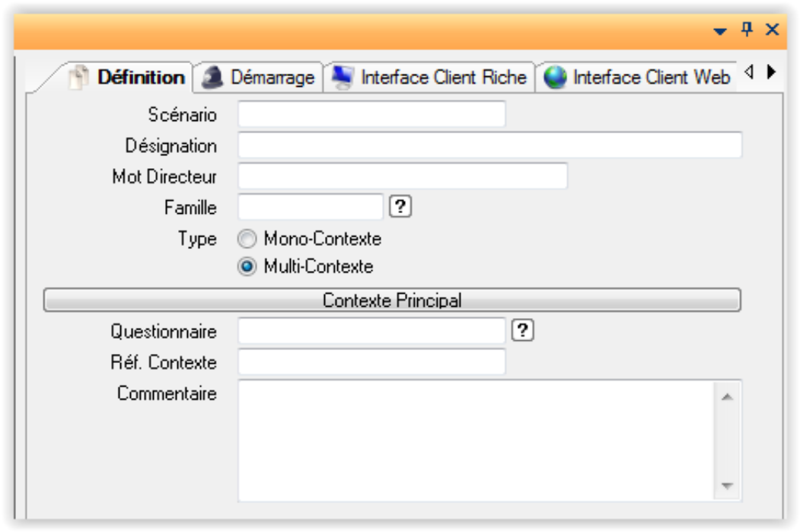Focus the Scénario text field
The height and width of the screenshot is (532, 800).
tap(371, 114)
